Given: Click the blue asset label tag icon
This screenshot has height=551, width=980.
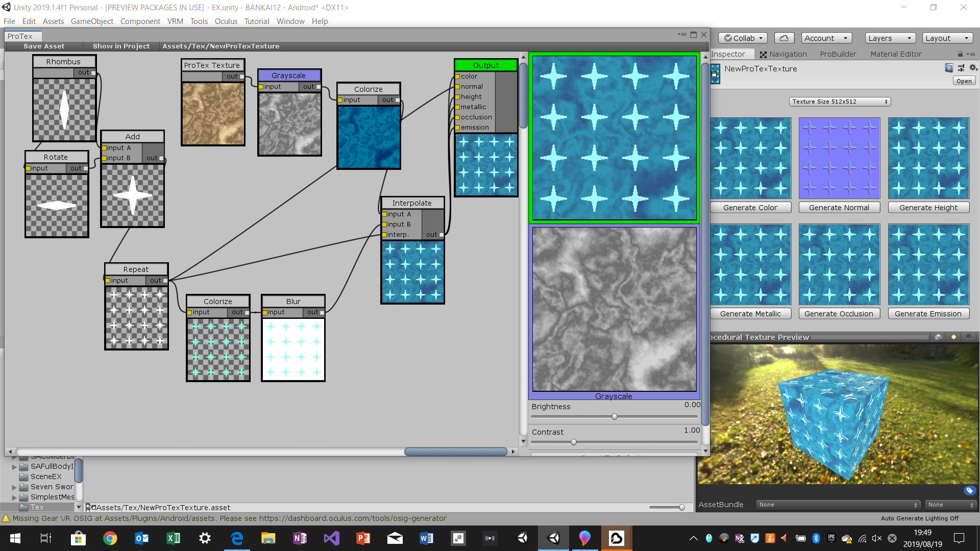Looking at the screenshot, I should (x=969, y=491).
